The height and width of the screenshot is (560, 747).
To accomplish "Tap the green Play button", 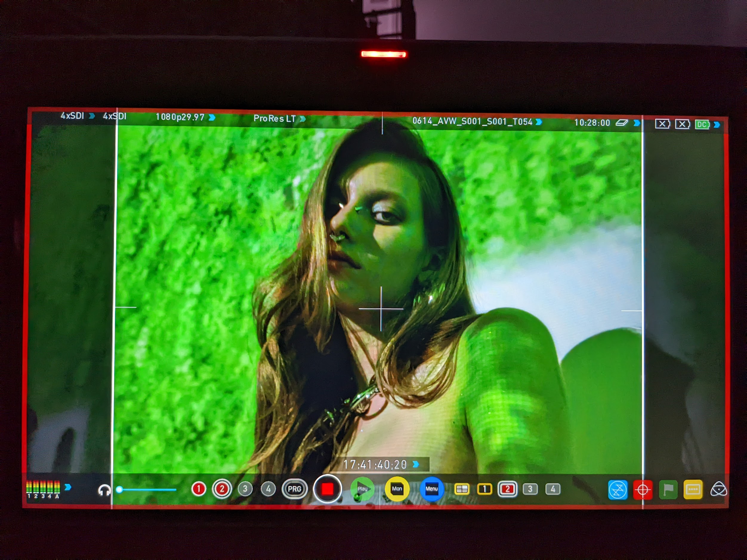I will pos(362,488).
